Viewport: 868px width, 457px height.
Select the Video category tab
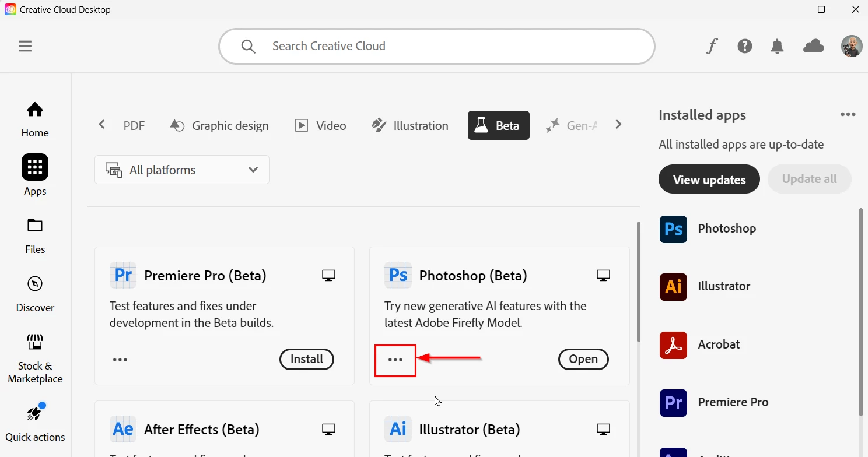coord(320,125)
